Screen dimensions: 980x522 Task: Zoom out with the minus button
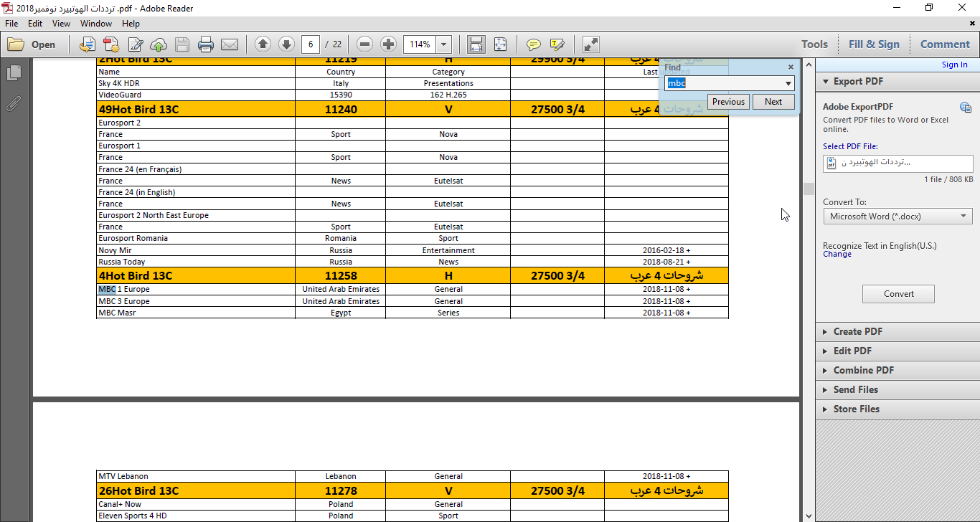(x=364, y=44)
